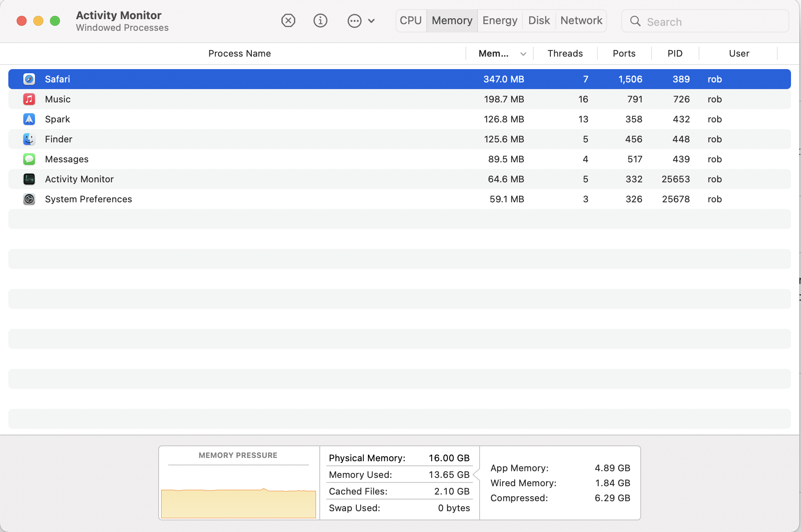The height and width of the screenshot is (532, 801).
Task: Select the Music process name
Action: click(x=58, y=99)
